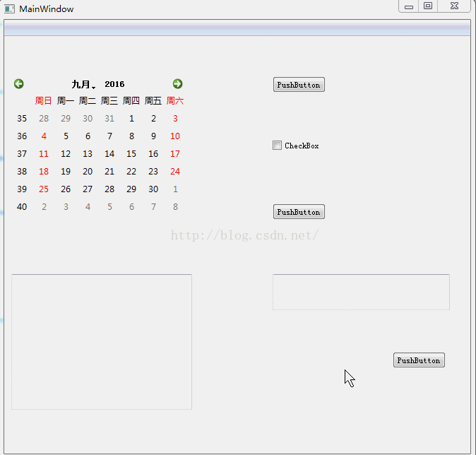Click week number 40
The height and width of the screenshot is (455, 476).
pos(22,206)
